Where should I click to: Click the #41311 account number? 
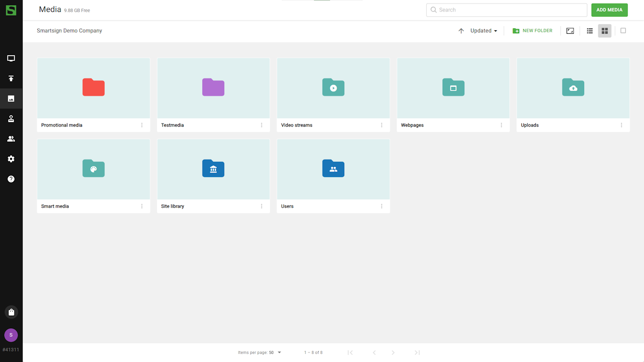click(11, 350)
